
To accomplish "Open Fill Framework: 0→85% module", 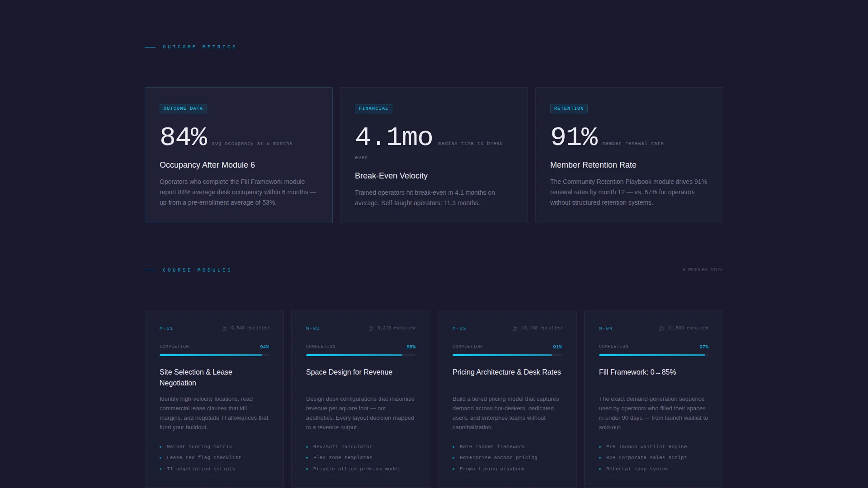I will 637,372.
